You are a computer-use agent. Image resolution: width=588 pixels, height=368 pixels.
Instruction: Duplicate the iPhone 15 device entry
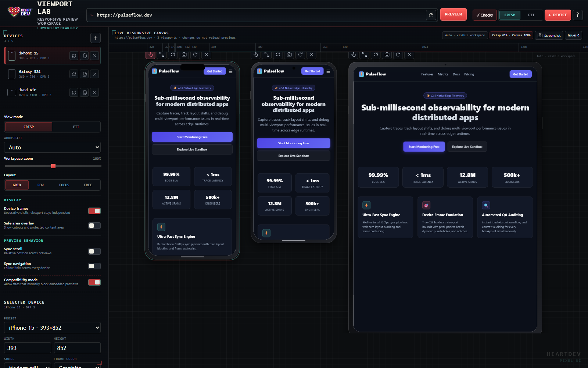85,56
